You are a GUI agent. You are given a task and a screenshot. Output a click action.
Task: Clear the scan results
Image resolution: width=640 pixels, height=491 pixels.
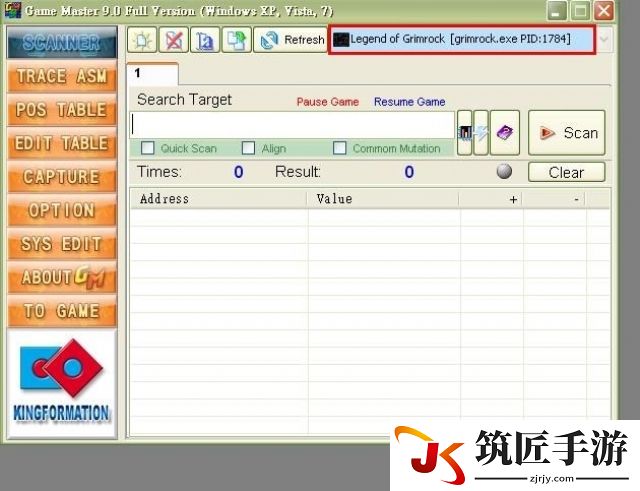click(567, 172)
